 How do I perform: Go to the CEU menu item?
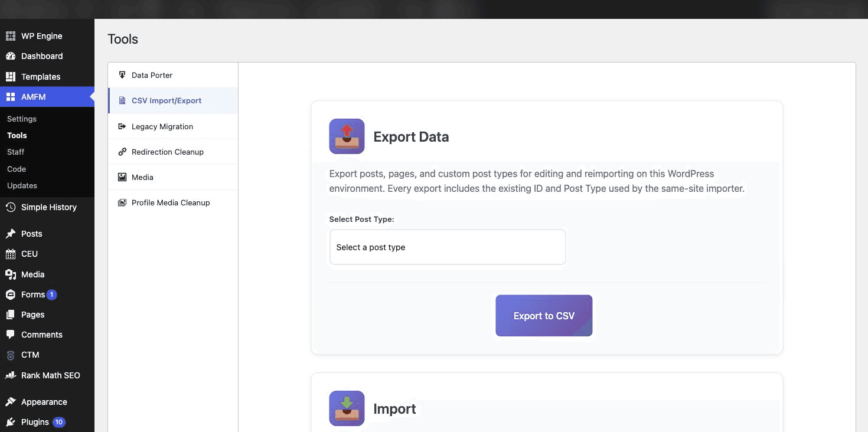coord(47,254)
